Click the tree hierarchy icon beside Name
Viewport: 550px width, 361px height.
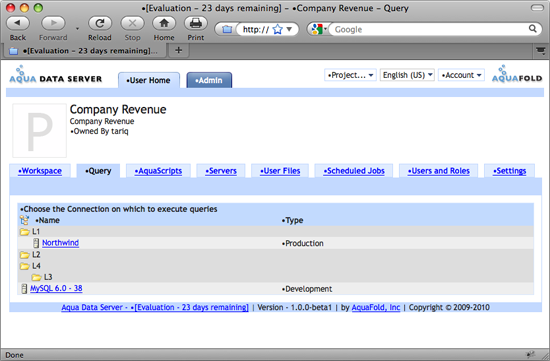point(24,220)
